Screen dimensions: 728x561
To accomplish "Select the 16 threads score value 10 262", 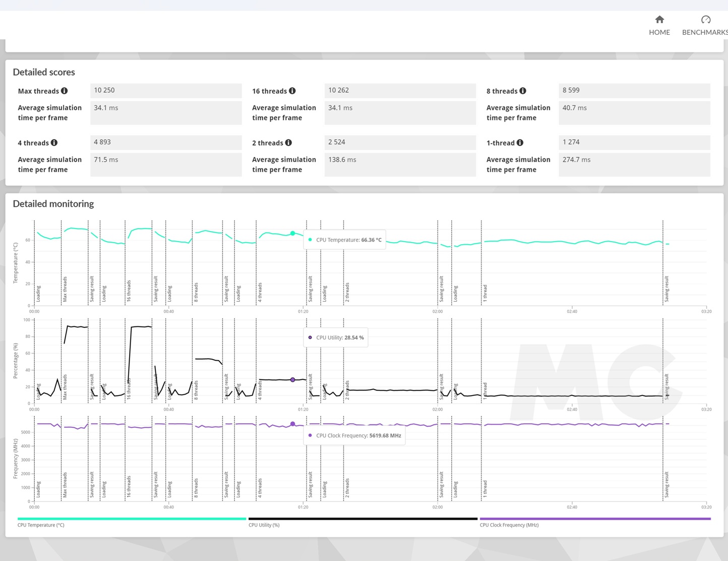I will (400, 90).
